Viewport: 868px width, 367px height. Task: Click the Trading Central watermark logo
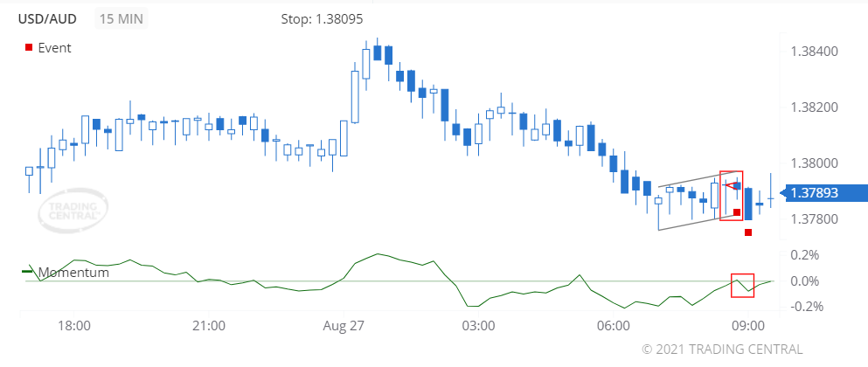pyautogui.click(x=75, y=209)
